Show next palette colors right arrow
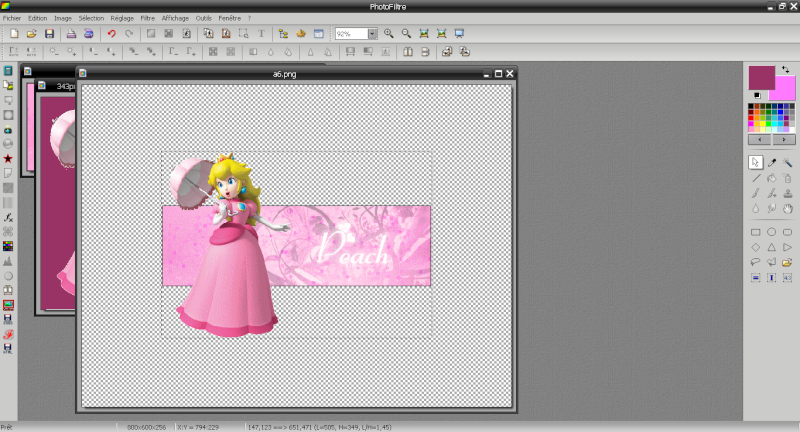The image size is (800, 432). 784,139
